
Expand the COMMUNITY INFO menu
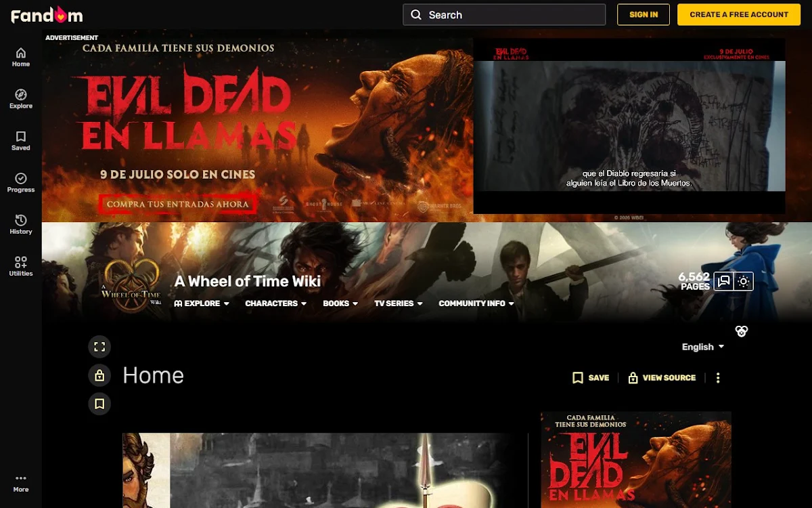point(476,303)
